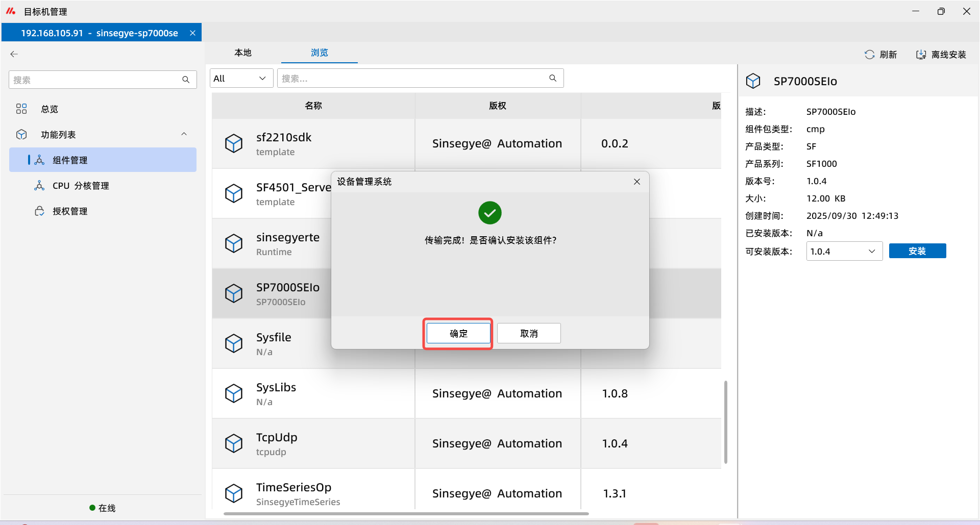Click the app logo in title bar
The image size is (980, 525).
coord(11,11)
